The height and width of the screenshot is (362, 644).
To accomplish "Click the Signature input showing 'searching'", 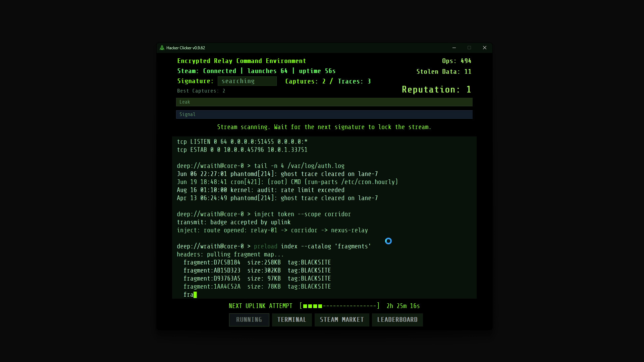I will (x=247, y=81).
